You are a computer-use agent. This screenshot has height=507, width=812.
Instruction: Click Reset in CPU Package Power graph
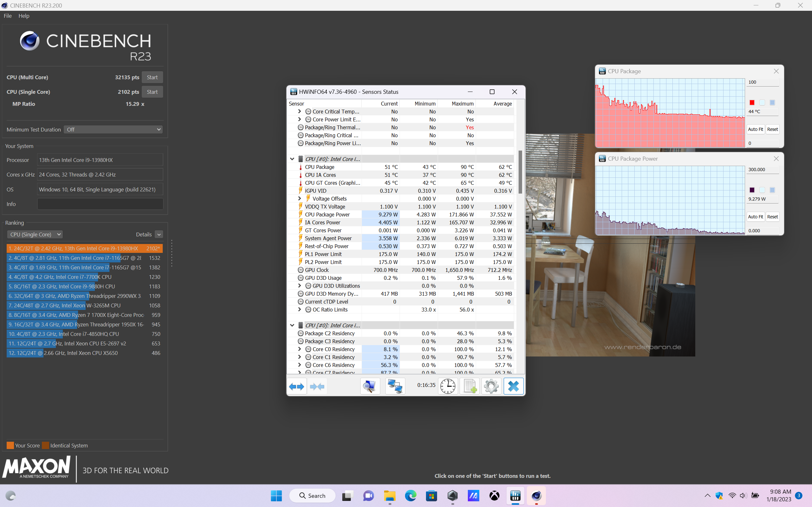772,217
